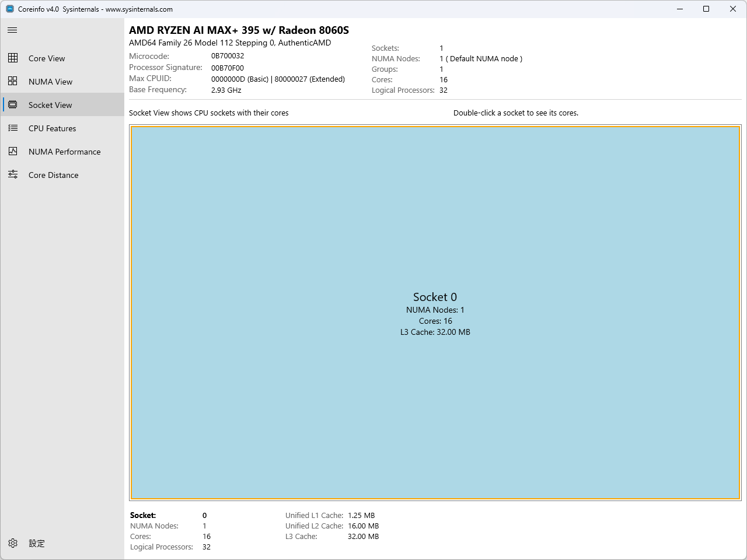Open NUMA Performance from the sidebar
Image resolution: width=747 pixels, height=560 pixels.
click(64, 151)
